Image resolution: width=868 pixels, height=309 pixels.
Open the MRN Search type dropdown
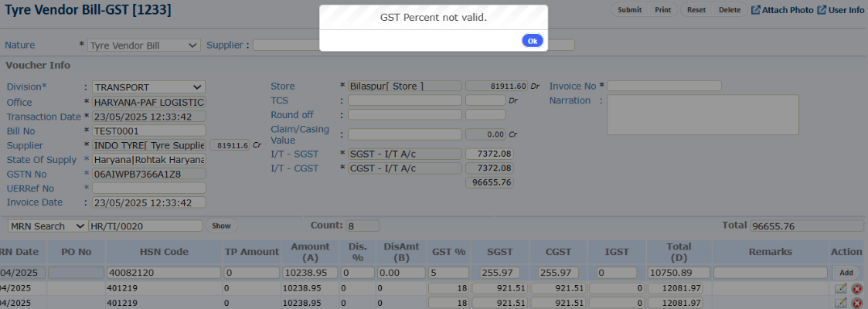point(48,226)
